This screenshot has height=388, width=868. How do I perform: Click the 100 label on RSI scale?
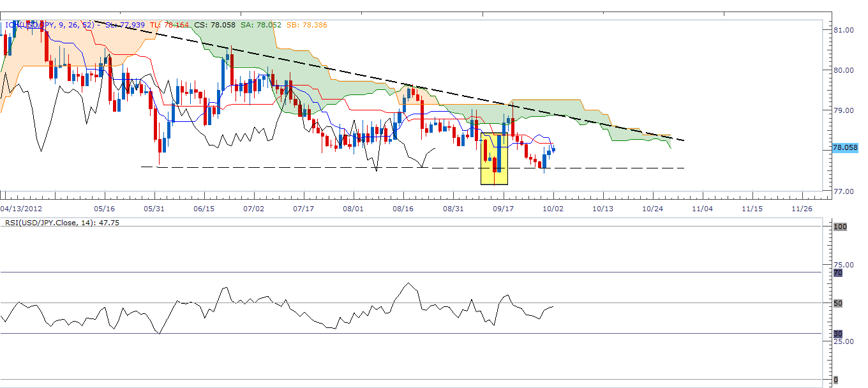(841, 226)
